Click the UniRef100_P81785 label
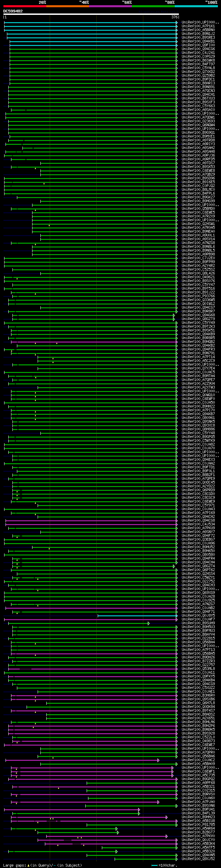The image size is (221, 868). tap(198, 825)
